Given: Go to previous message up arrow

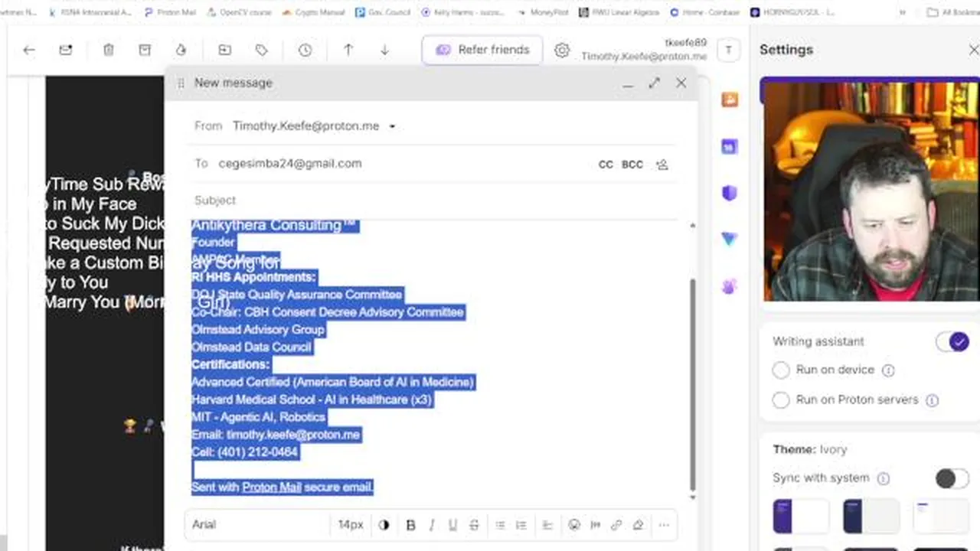Looking at the screenshot, I should [x=348, y=50].
